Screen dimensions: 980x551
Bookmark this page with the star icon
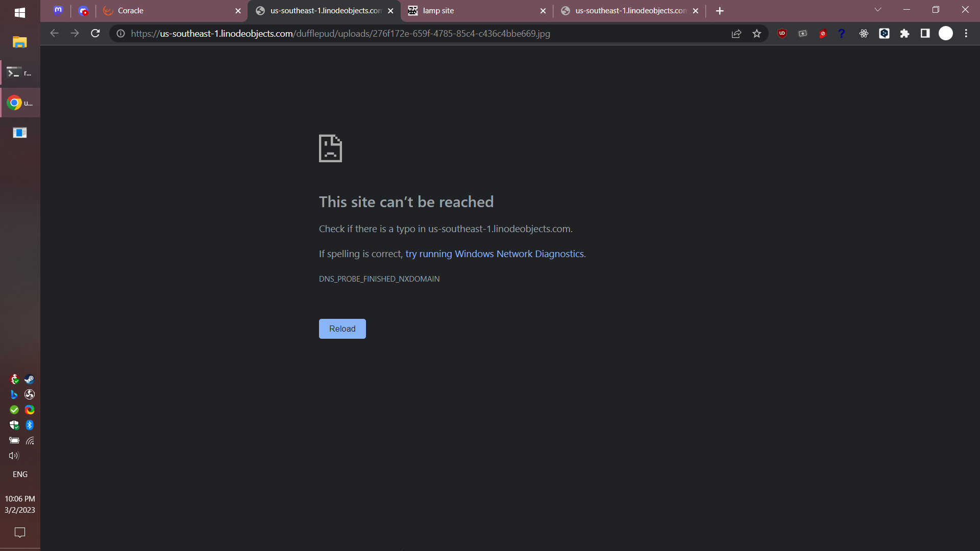(x=756, y=34)
